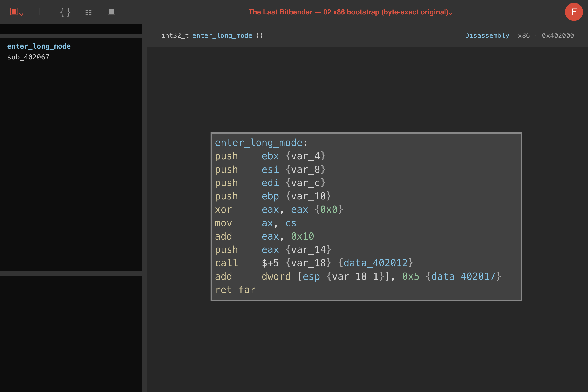Select the add eax, 0x10 instruction

(x=264, y=236)
